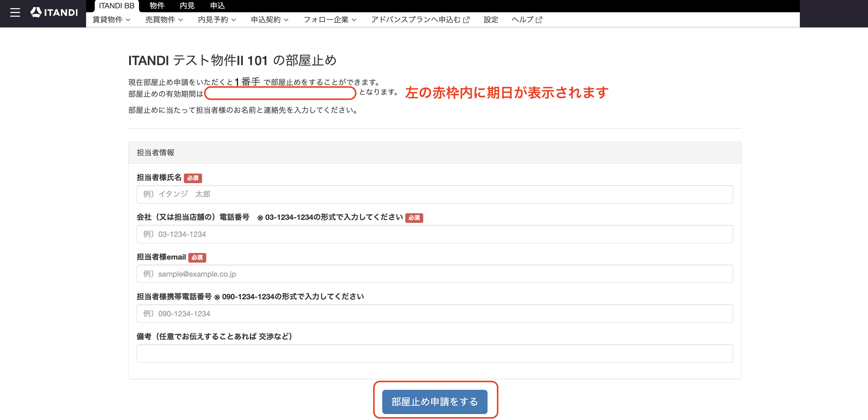The image size is (868, 420).
Task: Expand the 内見予約 dropdown menu
Action: point(217,20)
